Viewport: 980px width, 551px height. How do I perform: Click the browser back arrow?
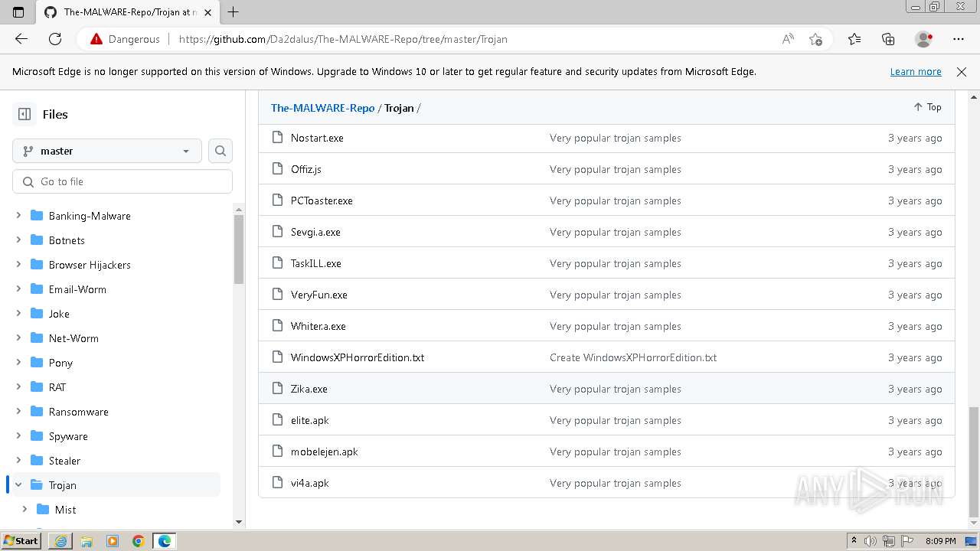pyautogui.click(x=21, y=39)
